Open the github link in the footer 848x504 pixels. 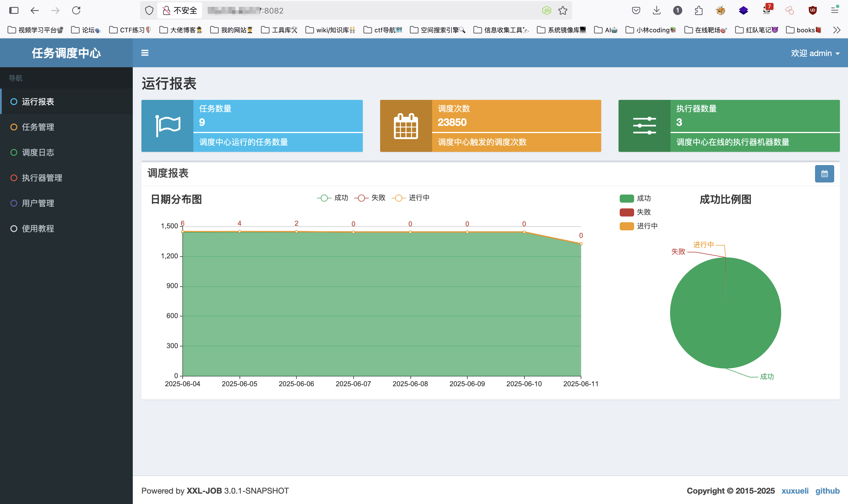(827, 491)
